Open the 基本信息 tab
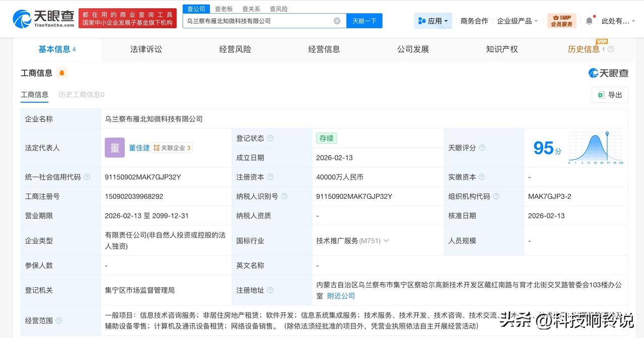Viewport: 644px width, 338px height. (x=57, y=49)
